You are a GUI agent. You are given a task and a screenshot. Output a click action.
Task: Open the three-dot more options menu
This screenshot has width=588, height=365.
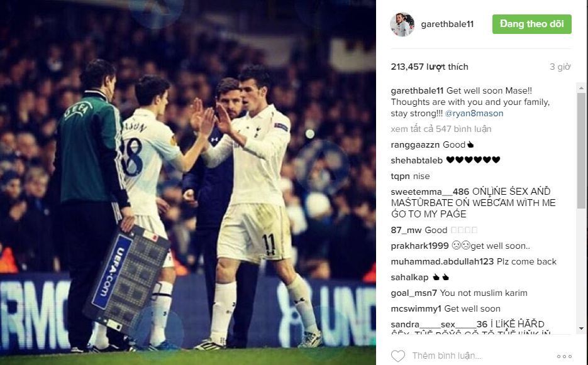564,356
